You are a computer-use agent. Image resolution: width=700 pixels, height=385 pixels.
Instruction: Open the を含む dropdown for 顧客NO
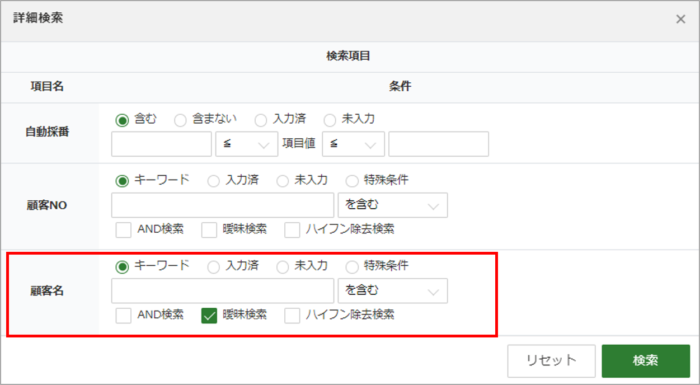393,205
